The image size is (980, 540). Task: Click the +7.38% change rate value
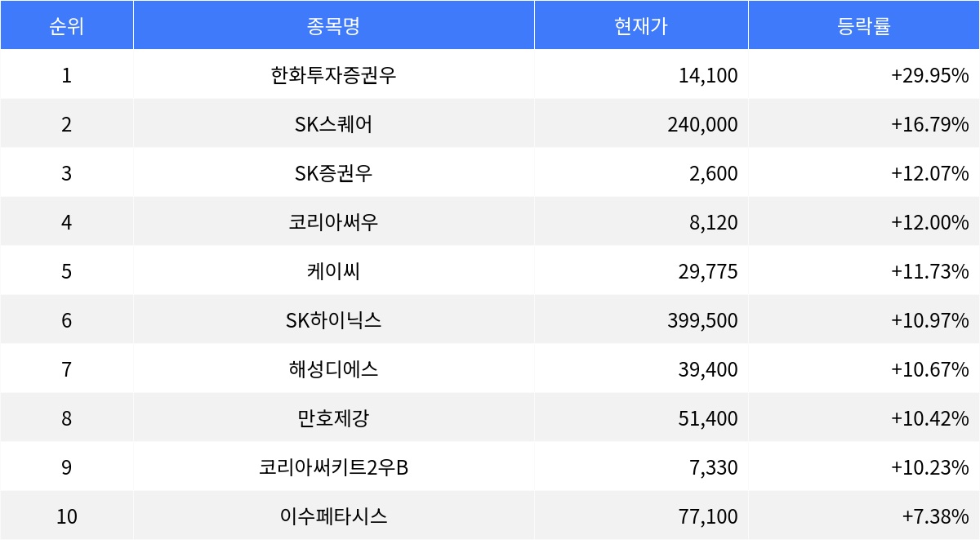tap(935, 517)
